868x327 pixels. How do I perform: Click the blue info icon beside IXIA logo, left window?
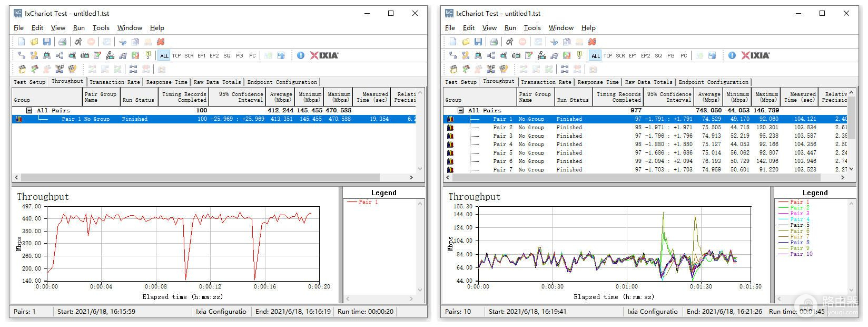pos(301,55)
